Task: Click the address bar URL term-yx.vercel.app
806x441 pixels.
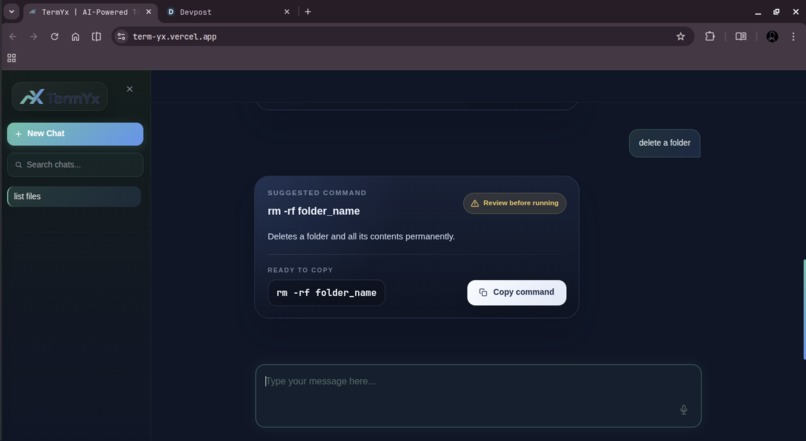Action: [x=175, y=36]
